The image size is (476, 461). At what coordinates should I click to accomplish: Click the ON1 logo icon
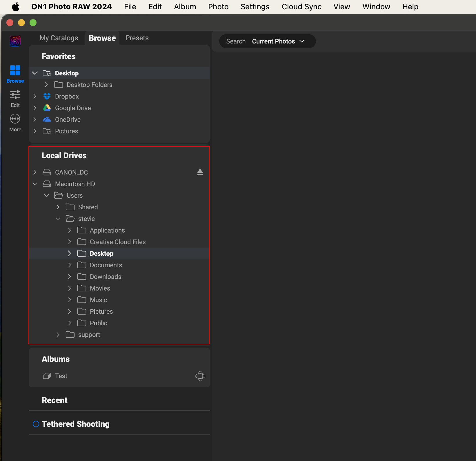pos(15,41)
